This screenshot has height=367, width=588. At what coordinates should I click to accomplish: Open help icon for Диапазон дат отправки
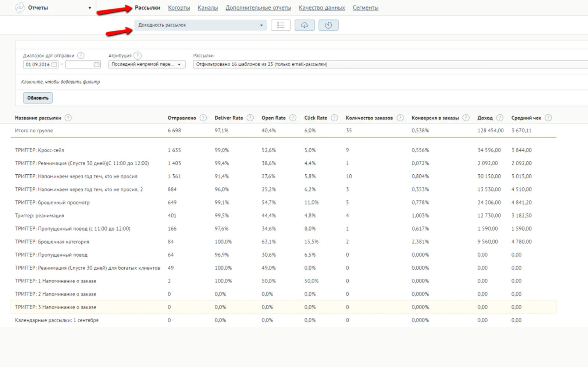(x=81, y=56)
